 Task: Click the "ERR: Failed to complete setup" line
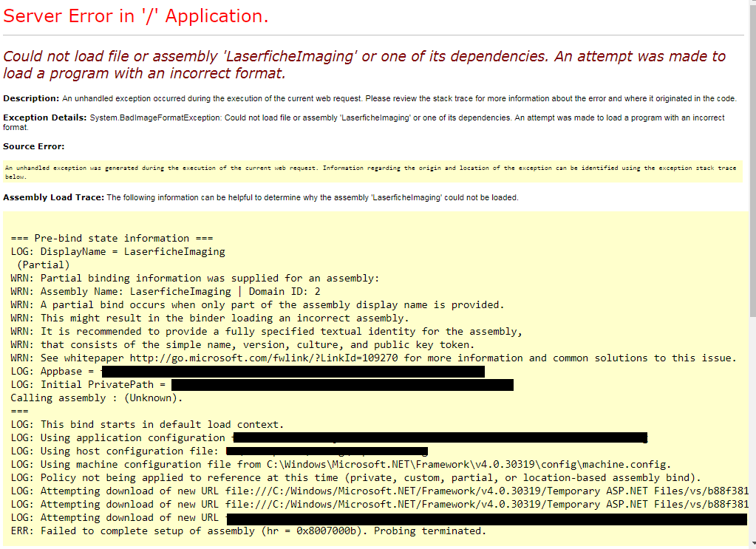click(248, 531)
